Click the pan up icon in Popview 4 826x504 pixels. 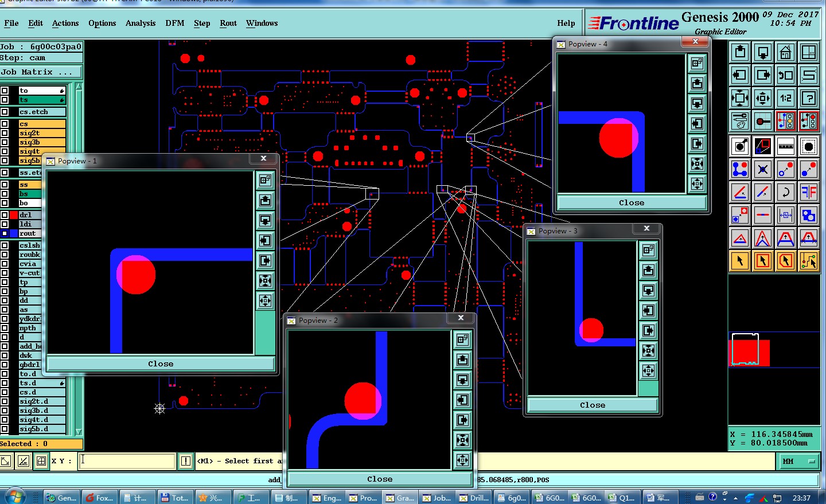point(697,83)
